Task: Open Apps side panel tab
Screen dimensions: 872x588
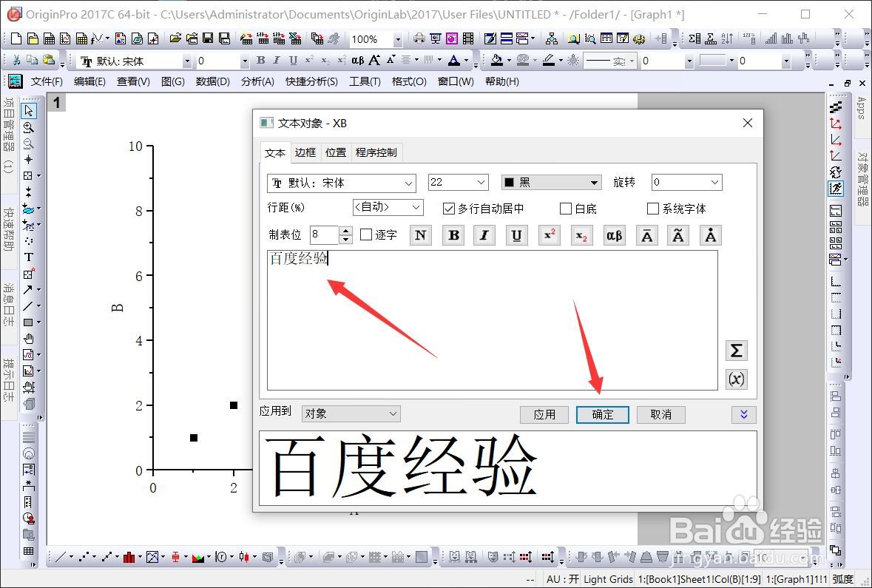Action: click(862, 108)
